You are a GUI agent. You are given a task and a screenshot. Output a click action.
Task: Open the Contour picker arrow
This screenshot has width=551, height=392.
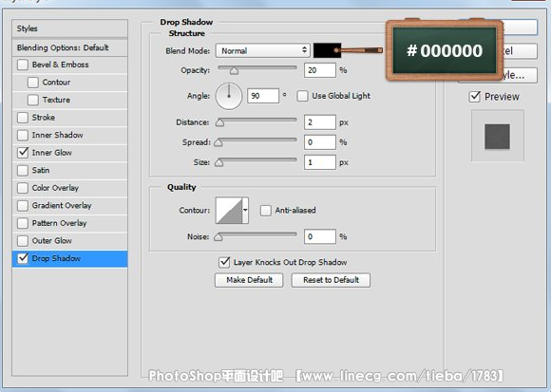[245, 210]
